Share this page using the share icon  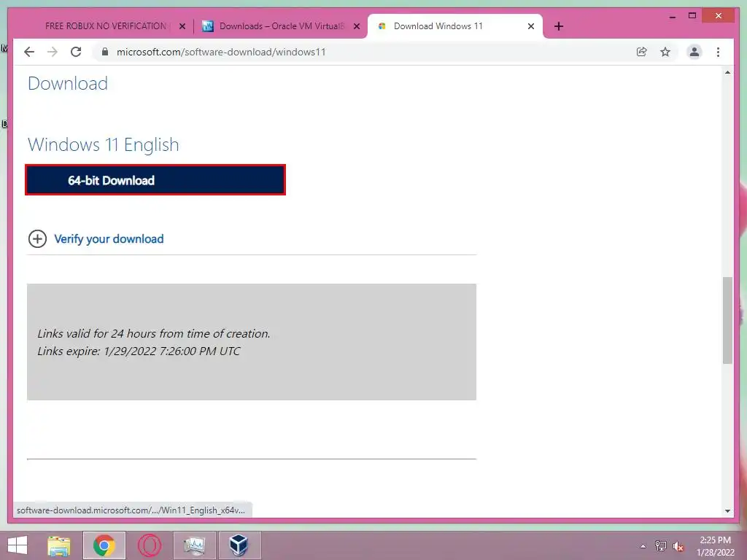pyautogui.click(x=642, y=52)
